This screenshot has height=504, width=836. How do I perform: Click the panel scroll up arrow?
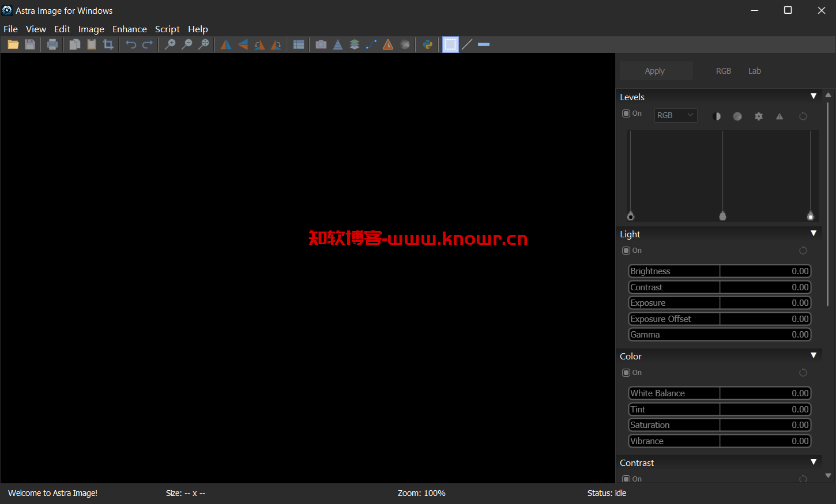coord(829,95)
